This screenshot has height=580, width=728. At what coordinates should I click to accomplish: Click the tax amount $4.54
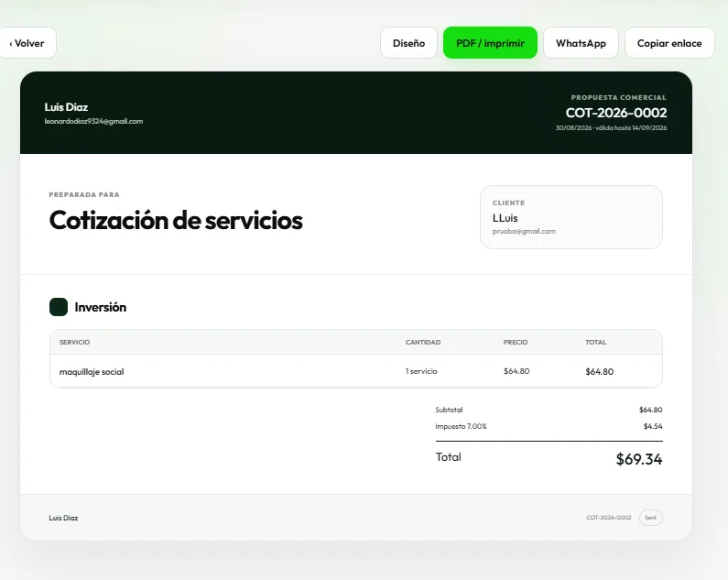coord(653,426)
